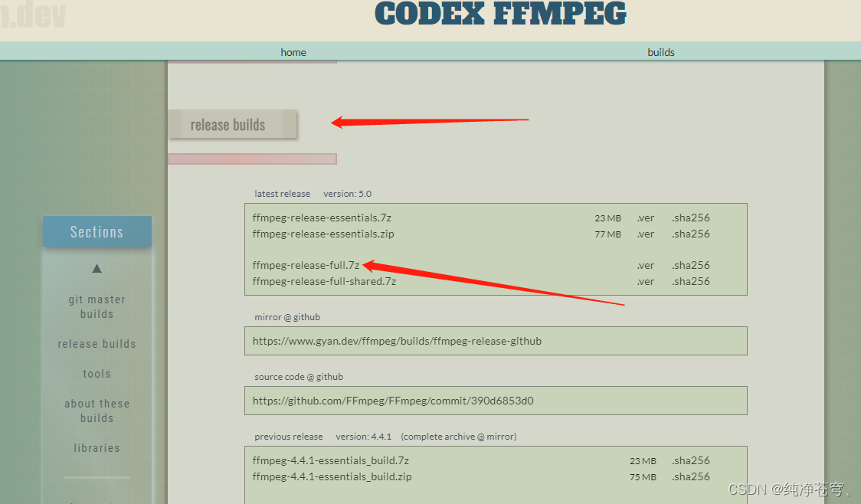Open .sha256 for 4.4.1 essentials_build.zip
Viewport: 861px width, 504px height.
(691, 476)
